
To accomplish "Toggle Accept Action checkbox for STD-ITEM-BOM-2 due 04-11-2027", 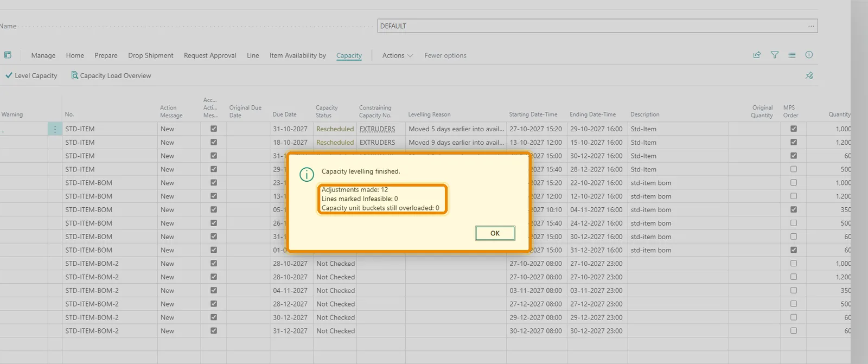I will 214,290.
